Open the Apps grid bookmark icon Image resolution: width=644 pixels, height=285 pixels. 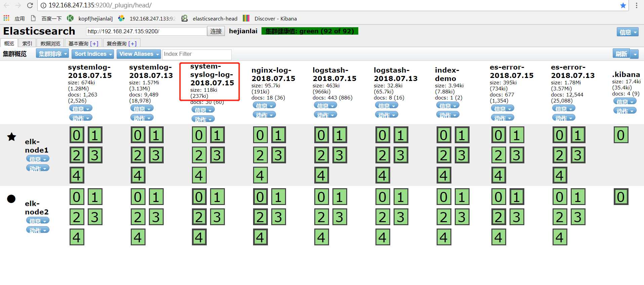tap(6, 18)
